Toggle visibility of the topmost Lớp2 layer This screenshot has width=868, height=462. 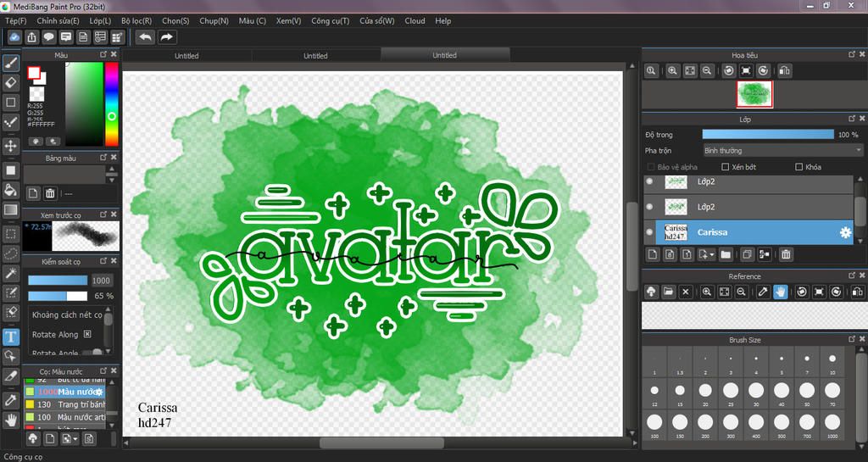pos(649,181)
